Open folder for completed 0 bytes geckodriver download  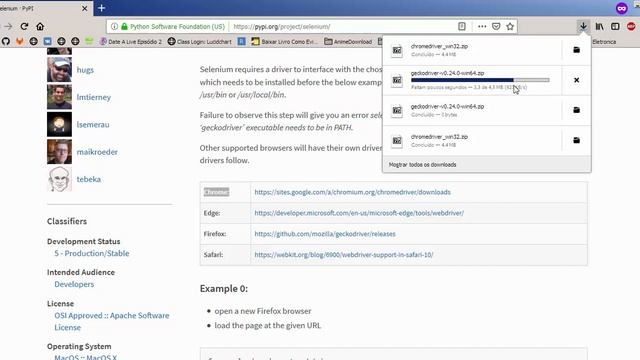[x=576, y=110]
